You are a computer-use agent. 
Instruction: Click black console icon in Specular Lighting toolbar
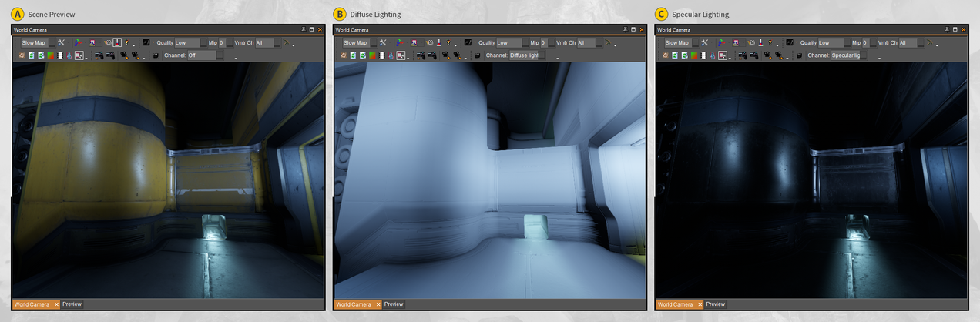tap(790, 42)
